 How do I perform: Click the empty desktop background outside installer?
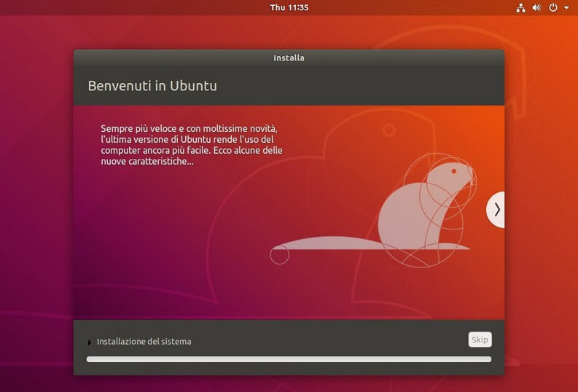(x=36, y=219)
